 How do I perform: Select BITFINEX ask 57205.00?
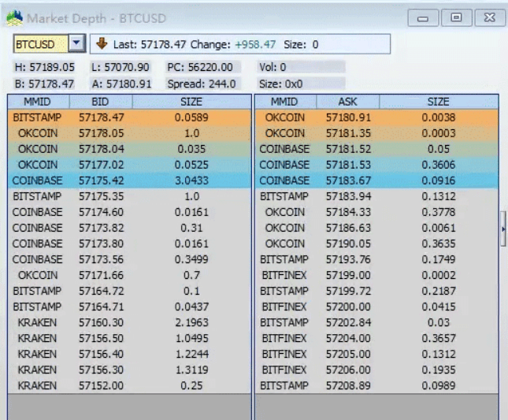point(376,354)
